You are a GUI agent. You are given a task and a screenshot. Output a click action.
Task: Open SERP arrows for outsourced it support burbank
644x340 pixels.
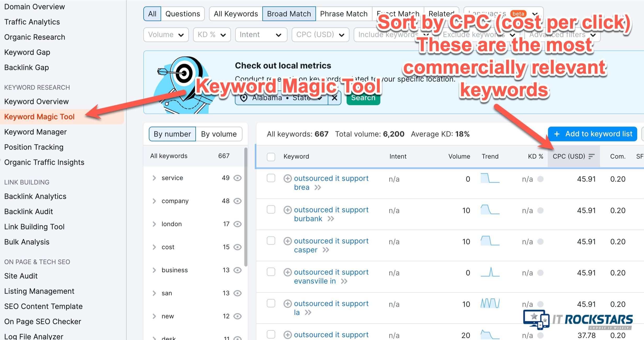coord(331,219)
